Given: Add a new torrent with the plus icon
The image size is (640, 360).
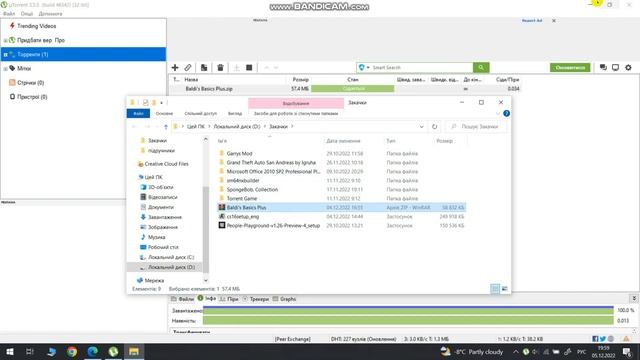Looking at the screenshot, I should tap(175, 67).
